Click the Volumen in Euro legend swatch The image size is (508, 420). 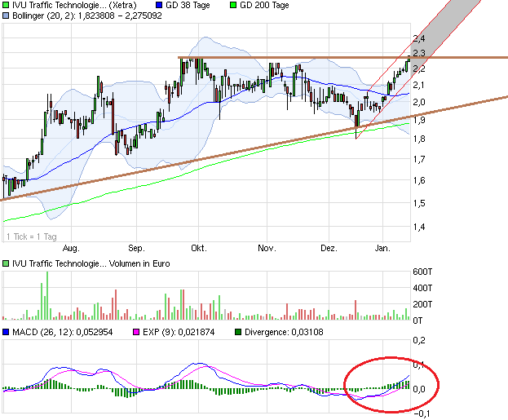6,263
